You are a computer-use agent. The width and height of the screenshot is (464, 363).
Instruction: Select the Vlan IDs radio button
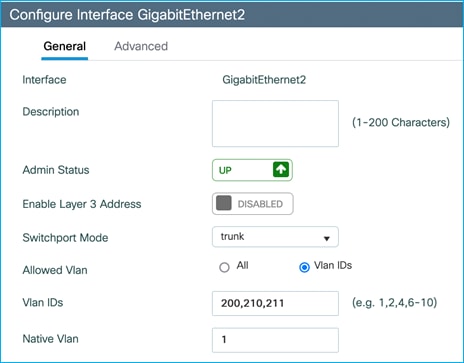(x=304, y=267)
